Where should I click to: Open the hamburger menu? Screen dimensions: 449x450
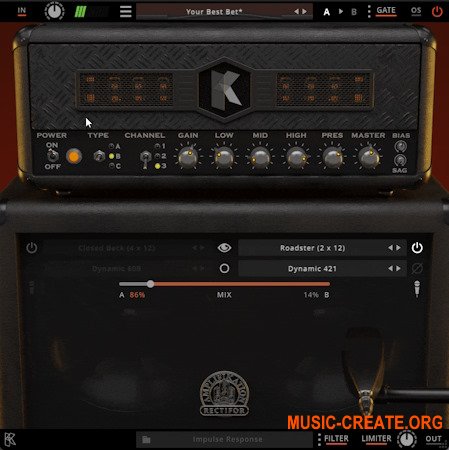pos(125,11)
